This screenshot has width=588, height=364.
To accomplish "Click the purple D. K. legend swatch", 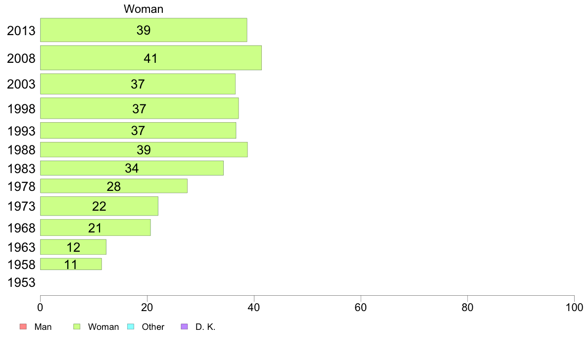I will click(184, 326).
